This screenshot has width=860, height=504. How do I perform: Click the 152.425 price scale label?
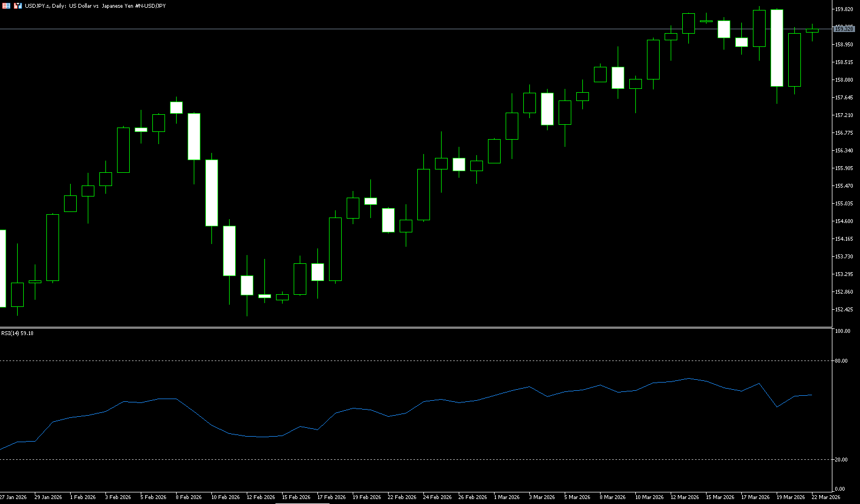point(844,310)
